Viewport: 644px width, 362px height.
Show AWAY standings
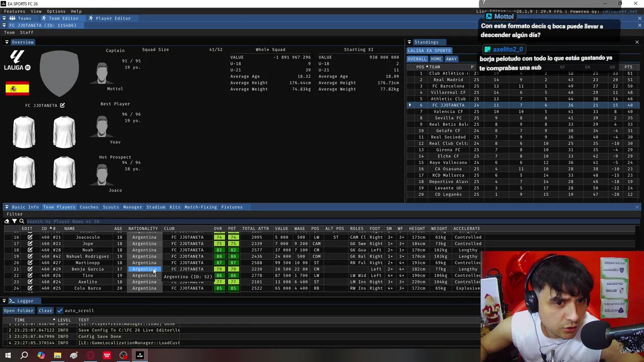coord(451,59)
